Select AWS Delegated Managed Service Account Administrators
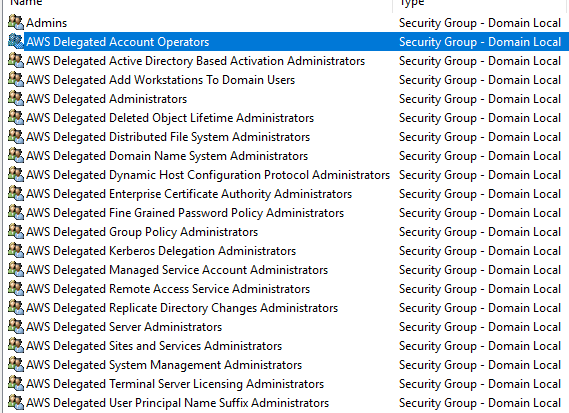569x413 pixels. (x=177, y=270)
